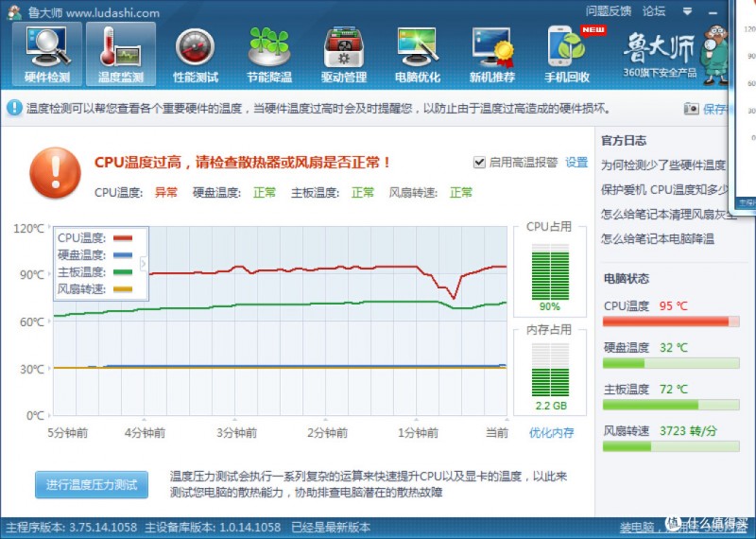Viewport: 756px width, 539px height.
Task: Click the 电脑状态 heading
Action: tap(627, 278)
